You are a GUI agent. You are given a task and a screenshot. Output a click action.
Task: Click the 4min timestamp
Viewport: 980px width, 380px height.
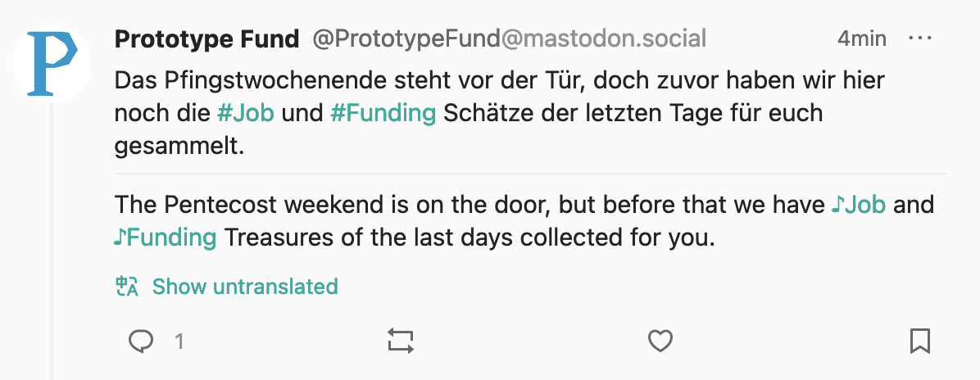862,38
